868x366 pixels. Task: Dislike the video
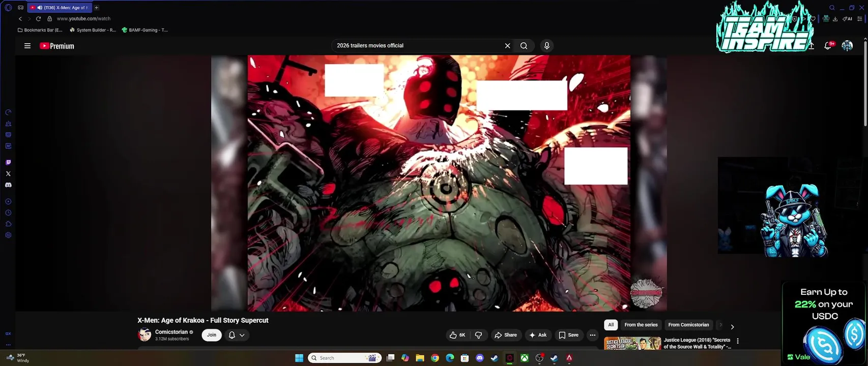click(x=479, y=335)
